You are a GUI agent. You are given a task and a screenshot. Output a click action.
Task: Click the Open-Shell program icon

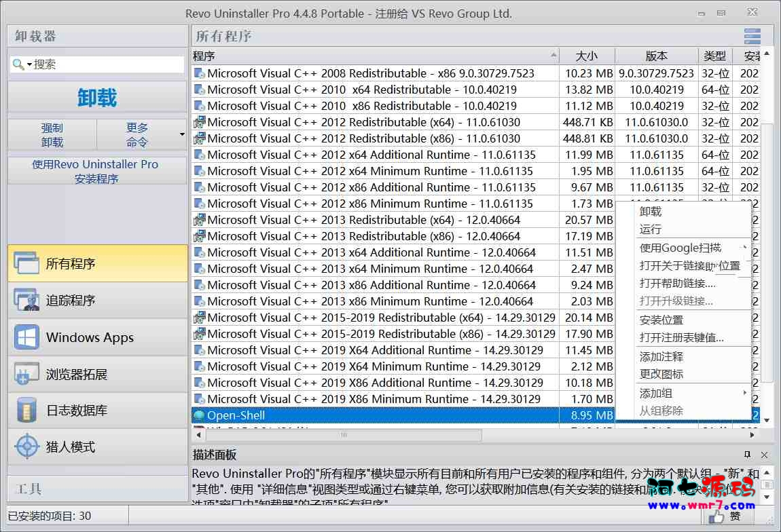click(x=199, y=415)
